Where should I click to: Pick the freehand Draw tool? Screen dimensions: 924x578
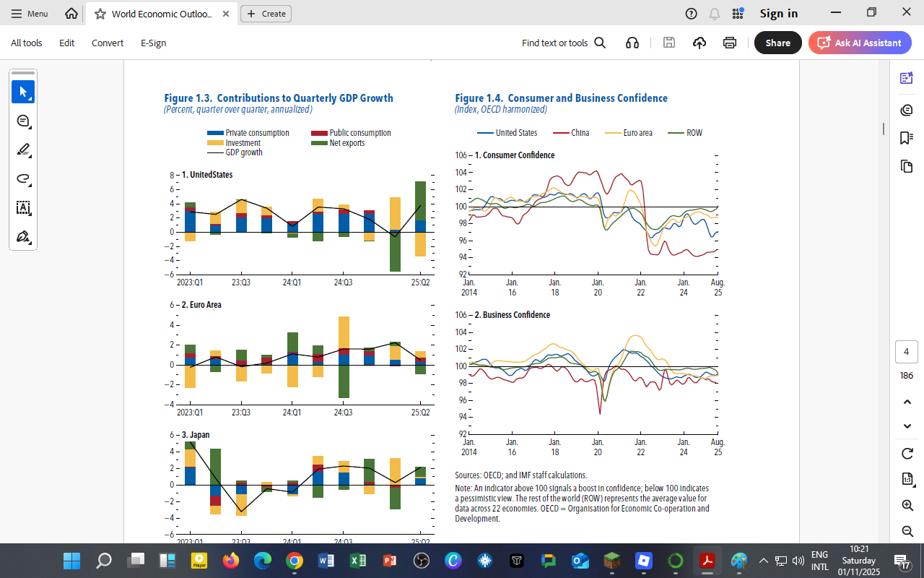pyautogui.click(x=23, y=179)
